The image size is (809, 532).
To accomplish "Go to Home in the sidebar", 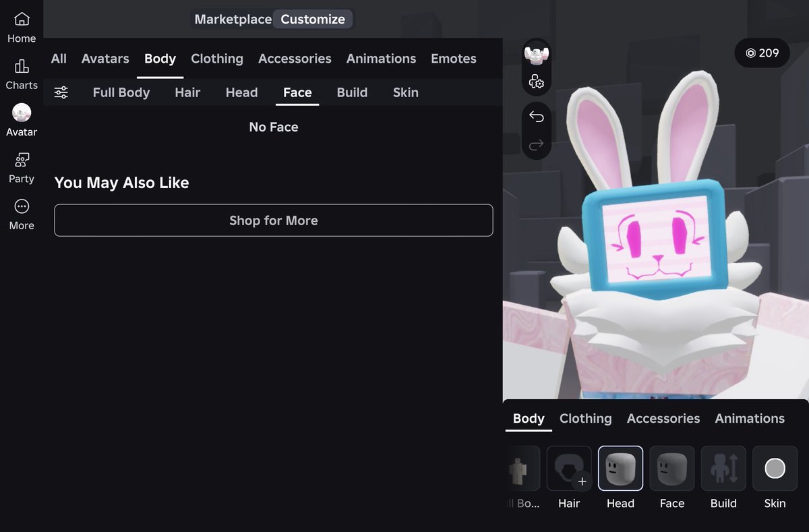I will [x=22, y=28].
